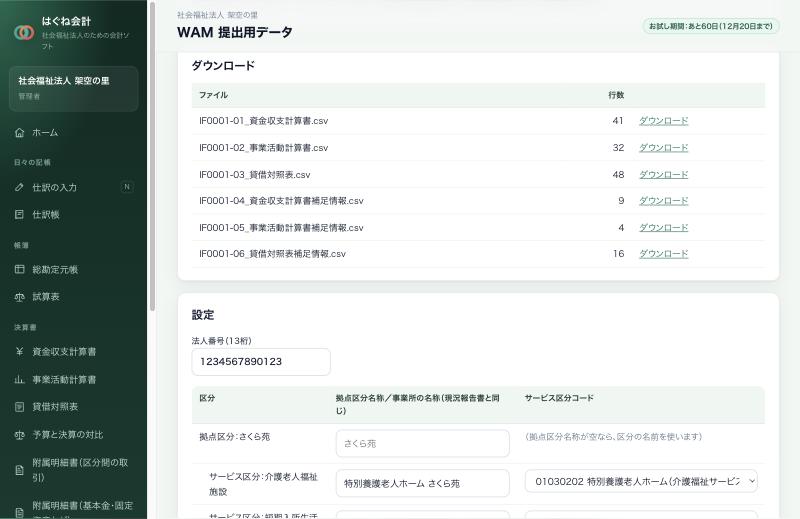Click the 設定 section heading
Viewport: 800px width, 519px height.
tap(203, 315)
